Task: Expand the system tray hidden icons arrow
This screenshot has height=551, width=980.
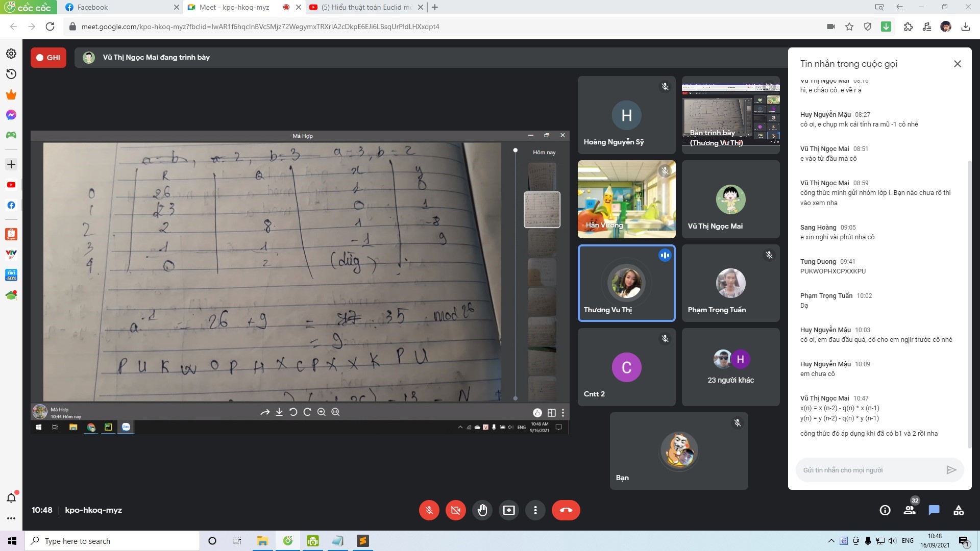Action: point(831,541)
